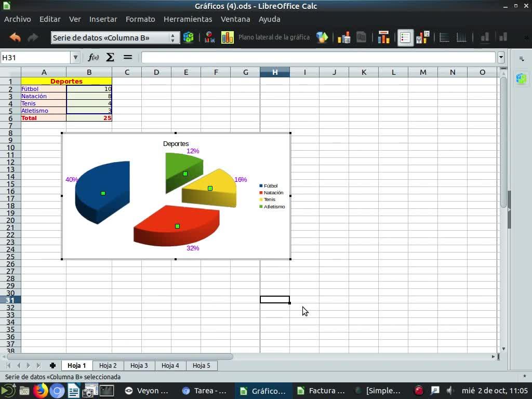Open the Function Wizard f(x) icon

(94, 57)
